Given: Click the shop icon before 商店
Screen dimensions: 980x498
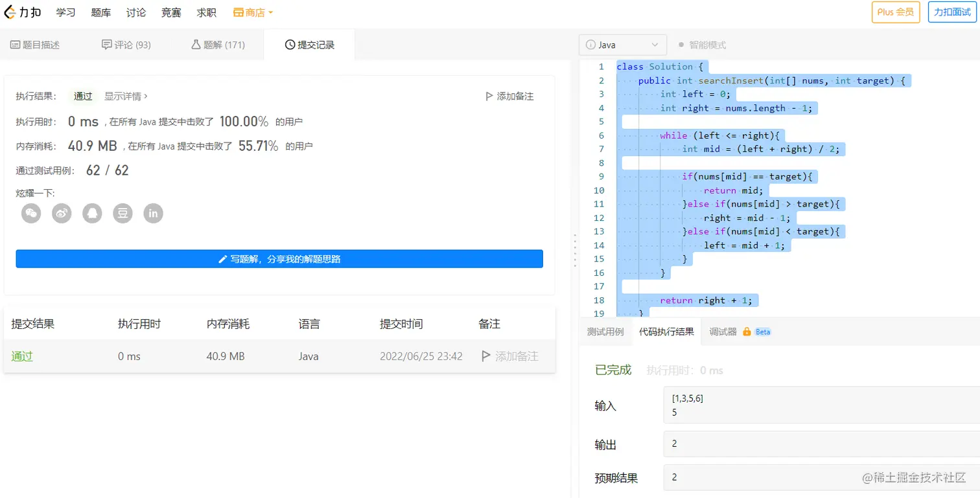Looking at the screenshot, I should pos(239,12).
